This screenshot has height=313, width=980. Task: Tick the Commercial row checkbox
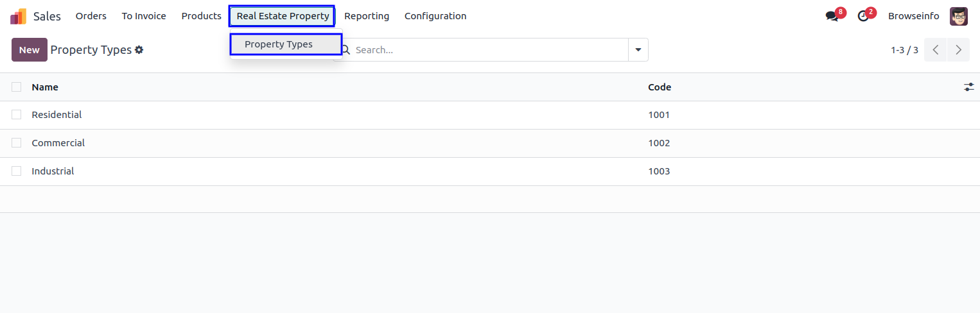pyautogui.click(x=17, y=143)
